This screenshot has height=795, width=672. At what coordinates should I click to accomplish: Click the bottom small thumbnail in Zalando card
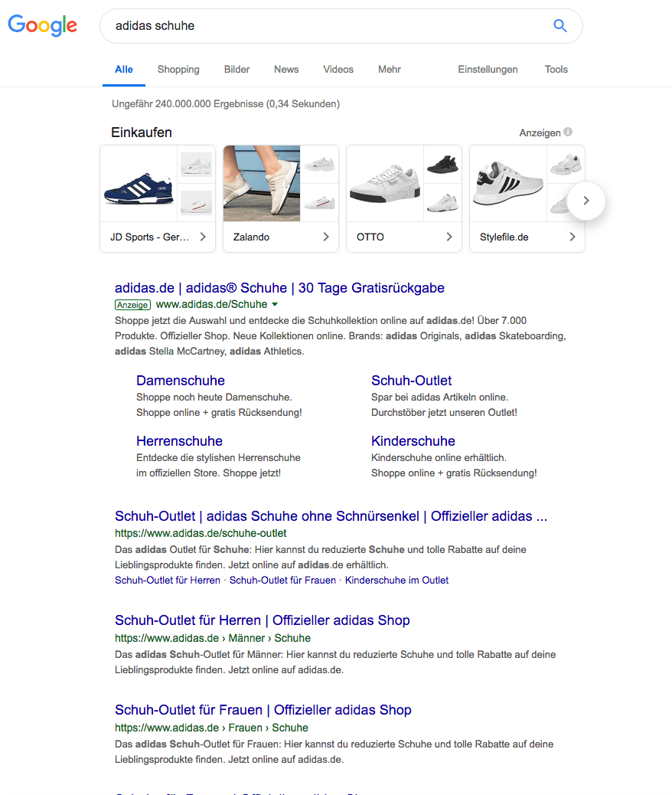pos(319,203)
